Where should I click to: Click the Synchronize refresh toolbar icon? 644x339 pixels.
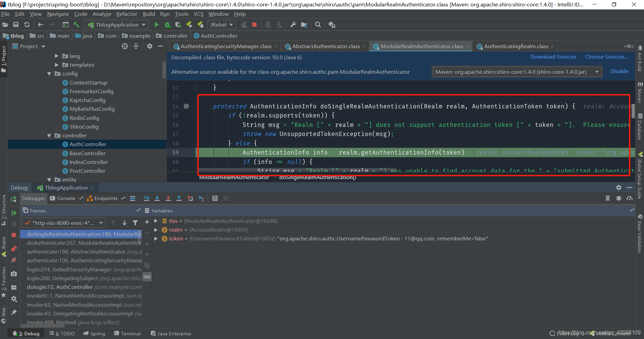pos(27,25)
